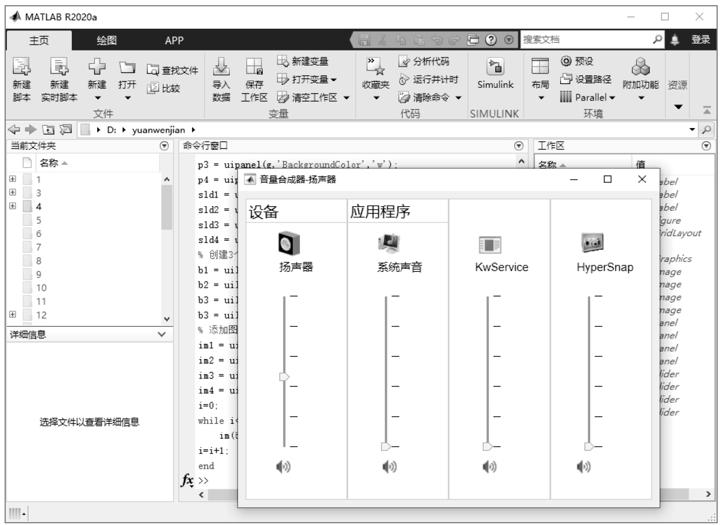Click Analyze Code (分析代码)
The image size is (720, 525).
click(x=424, y=61)
